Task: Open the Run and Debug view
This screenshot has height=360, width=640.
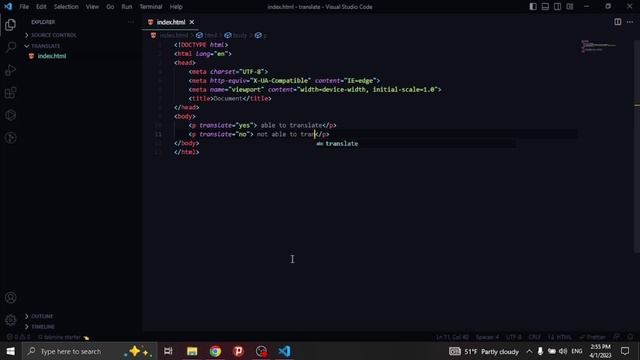Action: click(11, 70)
